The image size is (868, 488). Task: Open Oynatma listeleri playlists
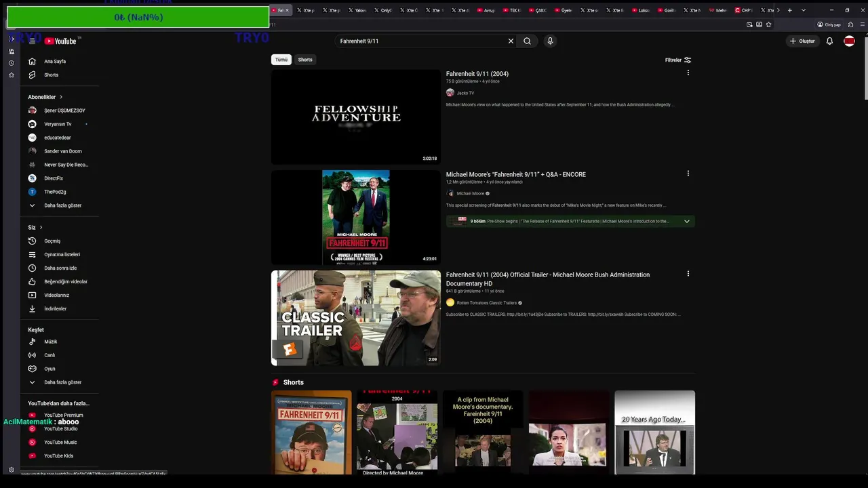click(x=58, y=254)
